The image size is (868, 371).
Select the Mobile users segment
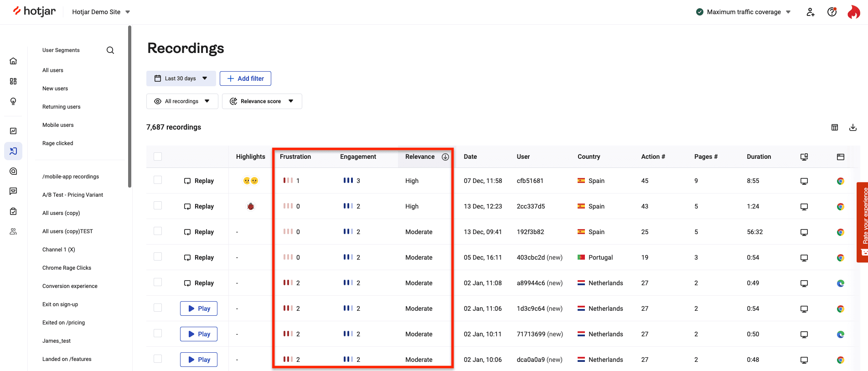58,125
